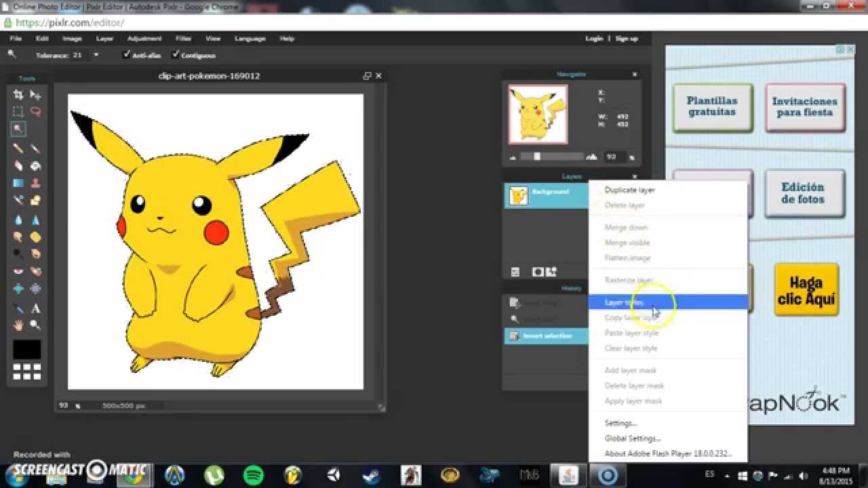Open the color swatches grid icon
Viewport: 868px width, 488px height.
tap(26, 371)
